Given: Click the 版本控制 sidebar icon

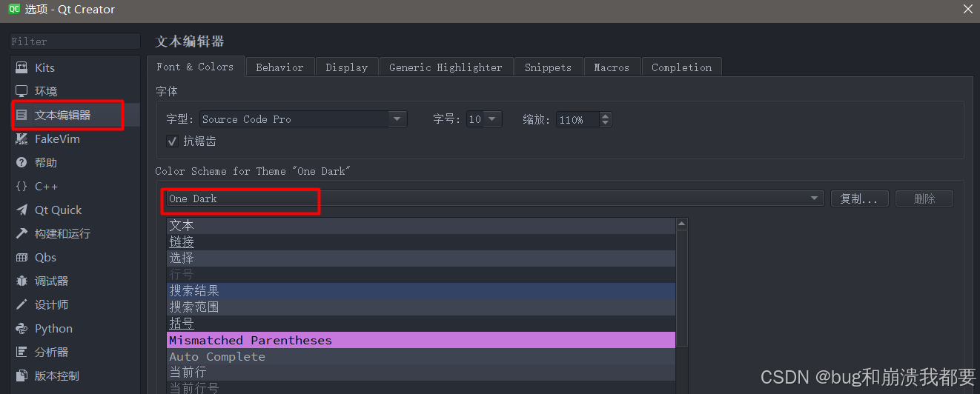Looking at the screenshot, I should pyautogui.click(x=21, y=375).
